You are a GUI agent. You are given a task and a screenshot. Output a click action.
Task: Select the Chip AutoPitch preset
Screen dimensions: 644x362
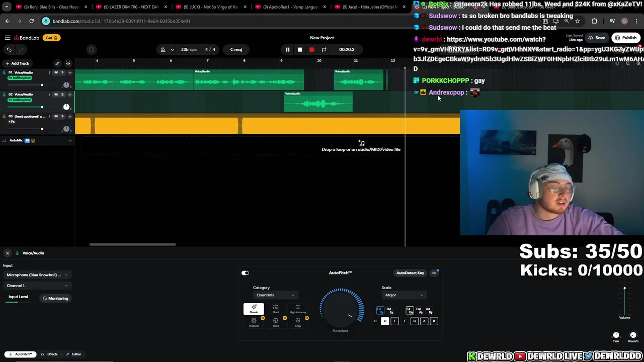[x=298, y=322]
